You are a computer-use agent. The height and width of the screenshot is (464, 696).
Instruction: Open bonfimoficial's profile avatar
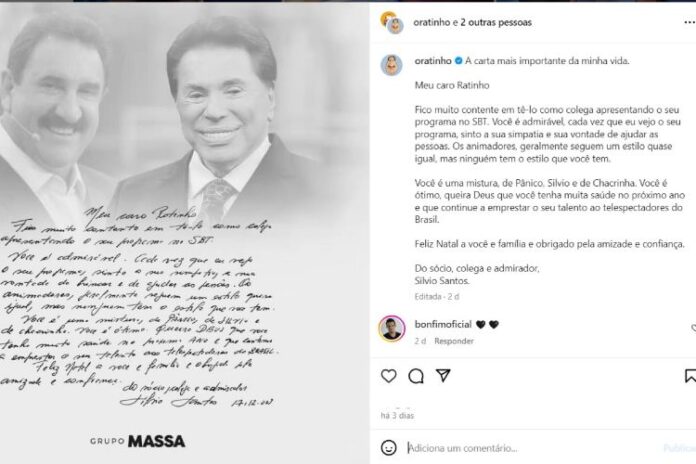(392, 329)
